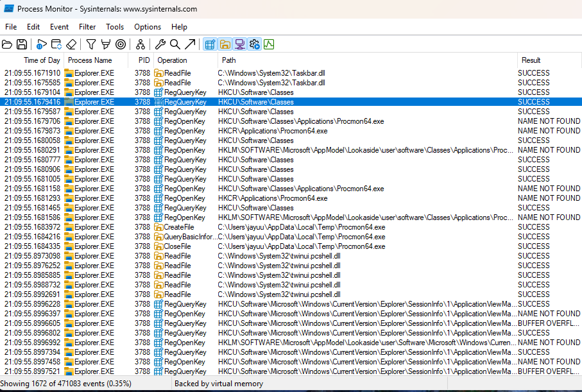Open the Options menu
The image size is (582, 392).
[148, 27]
